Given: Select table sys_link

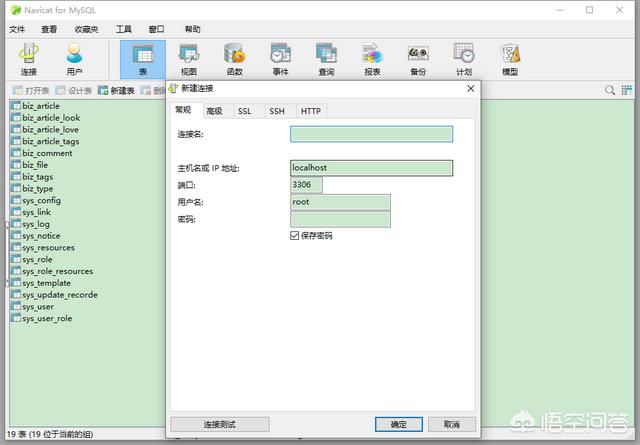Looking at the screenshot, I should coord(31,212).
